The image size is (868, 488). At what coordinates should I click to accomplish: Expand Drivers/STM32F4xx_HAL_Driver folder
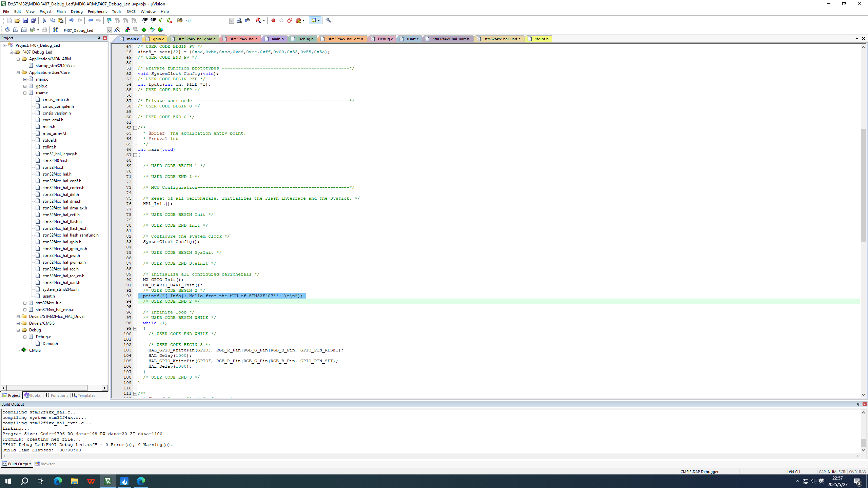tap(18, 317)
